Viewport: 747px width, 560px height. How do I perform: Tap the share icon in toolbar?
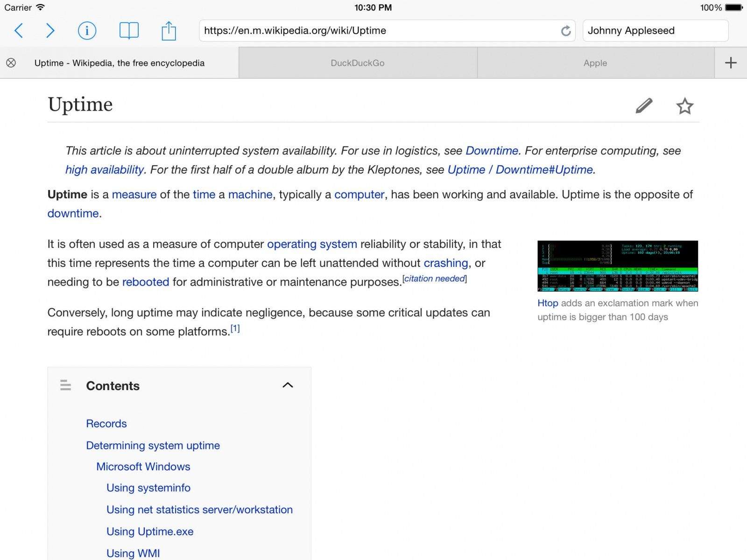(x=169, y=31)
